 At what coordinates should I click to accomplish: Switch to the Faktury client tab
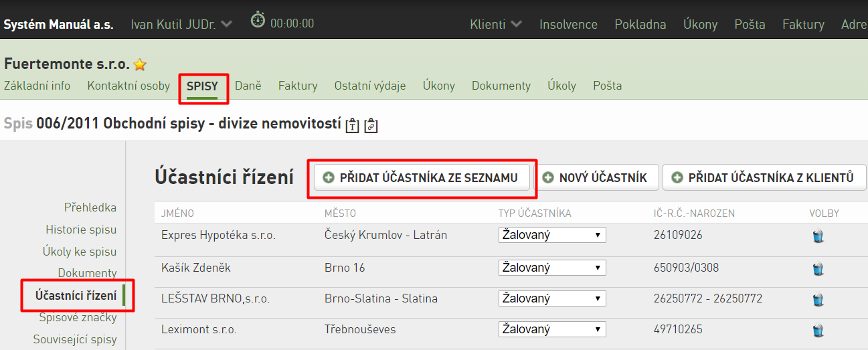coord(298,86)
